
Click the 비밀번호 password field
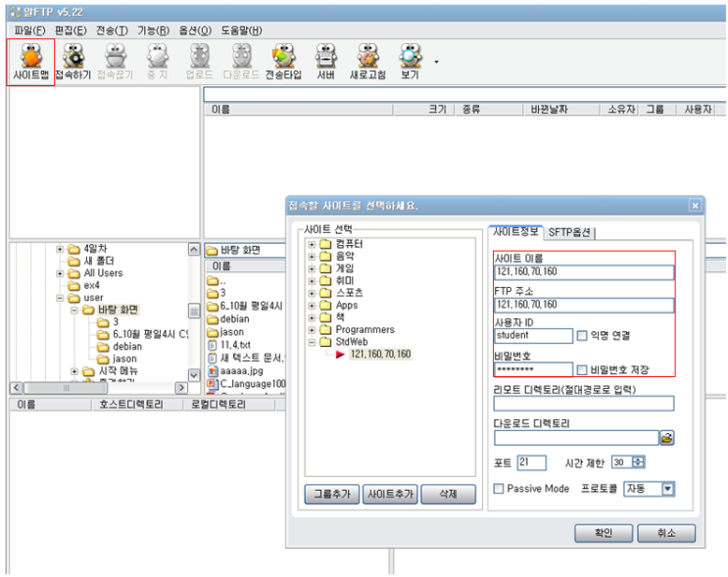click(x=533, y=370)
